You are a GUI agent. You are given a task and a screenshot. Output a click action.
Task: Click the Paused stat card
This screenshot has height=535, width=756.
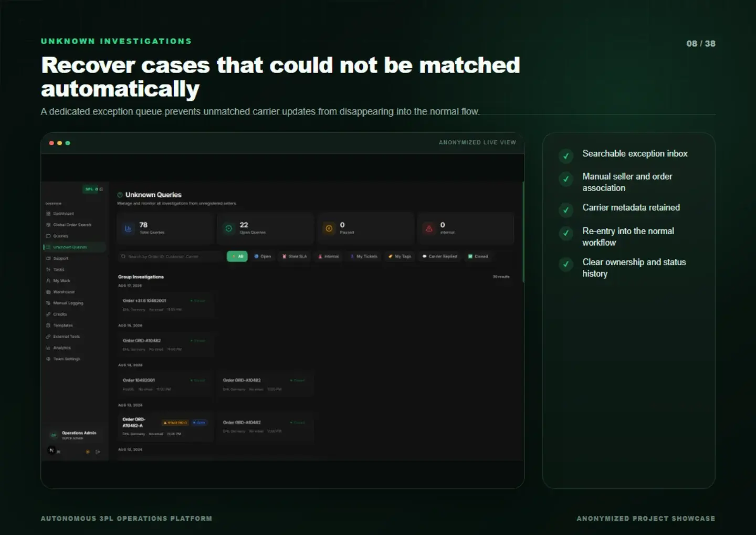(366, 228)
